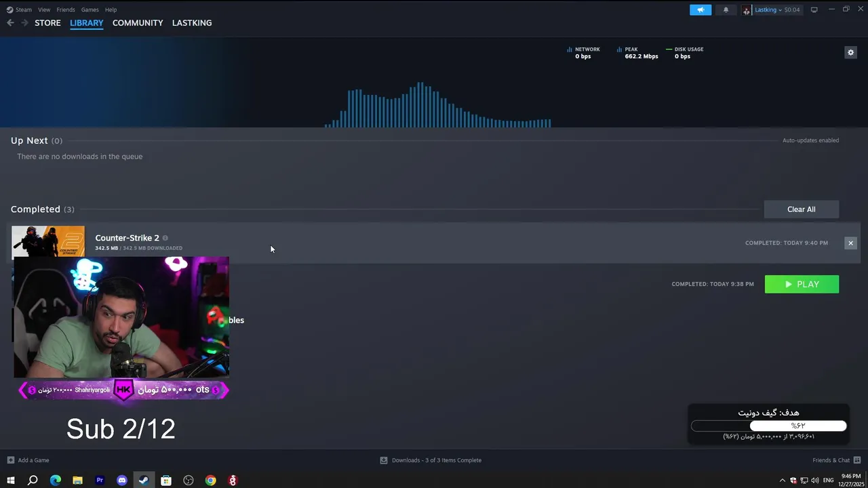Image resolution: width=868 pixels, height=488 pixels.
Task: Click the COMPLETED: TODAY 9:40 PM label
Action: (x=787, y=243)
